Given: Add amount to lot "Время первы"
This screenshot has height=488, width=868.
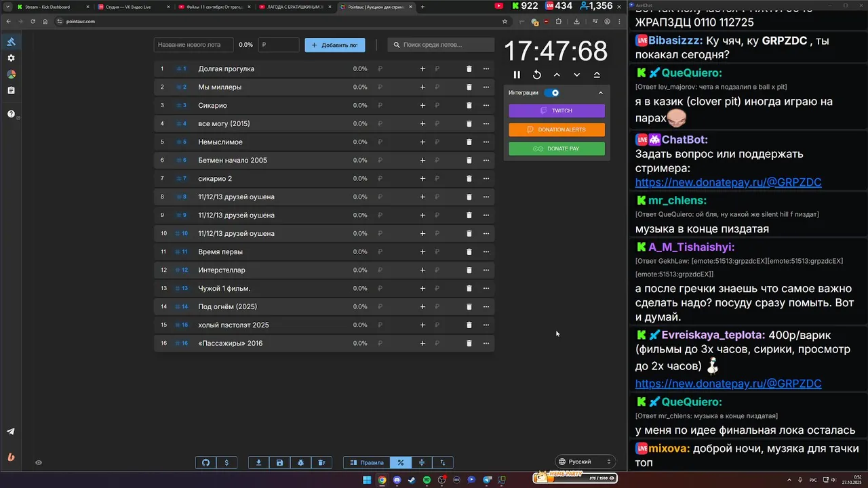Looking at the screenshot, I should [422, 251].
